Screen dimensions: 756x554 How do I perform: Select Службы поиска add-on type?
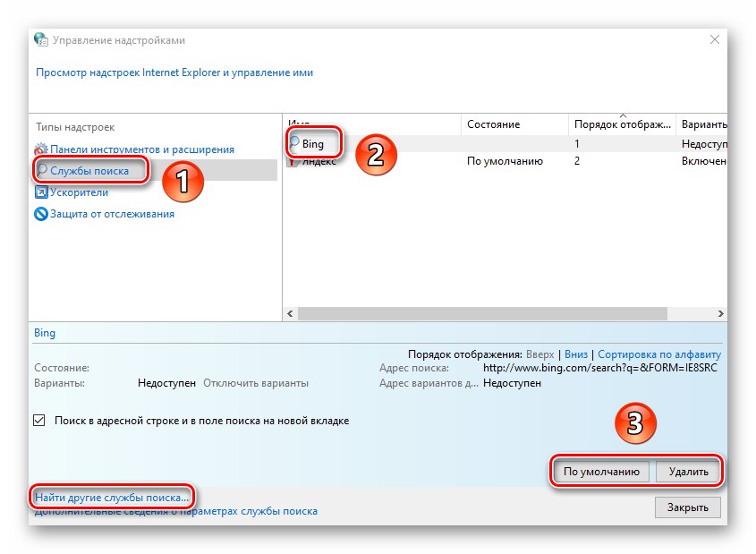click(x=89, y=171)
